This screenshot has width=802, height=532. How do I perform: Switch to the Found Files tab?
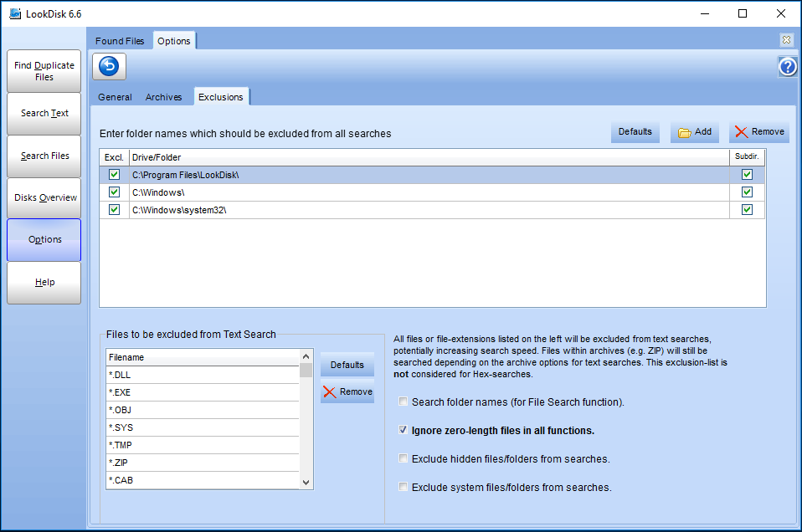tap(120, 41)
